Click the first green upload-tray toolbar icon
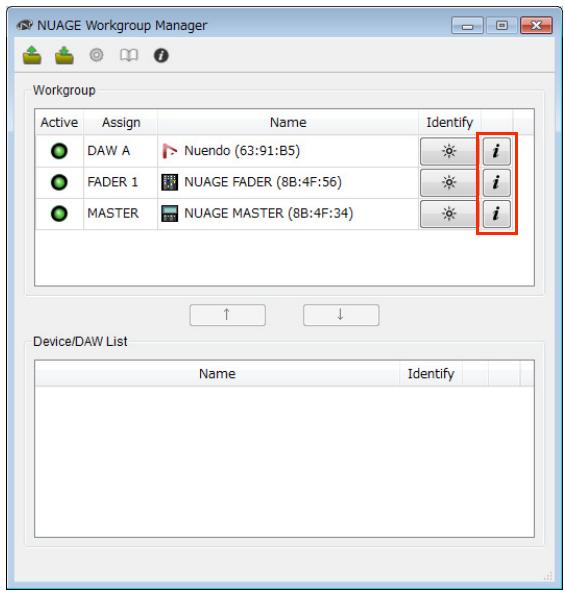The width and height of the screenshot is (565, 593). coord(32,55)
